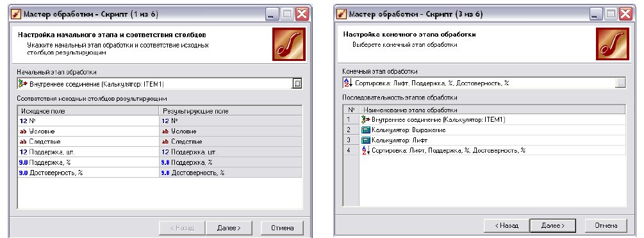Click real type icon of source Достоверность, %
The width and height of the screenshot is (644, 238).
pos(24,173)
